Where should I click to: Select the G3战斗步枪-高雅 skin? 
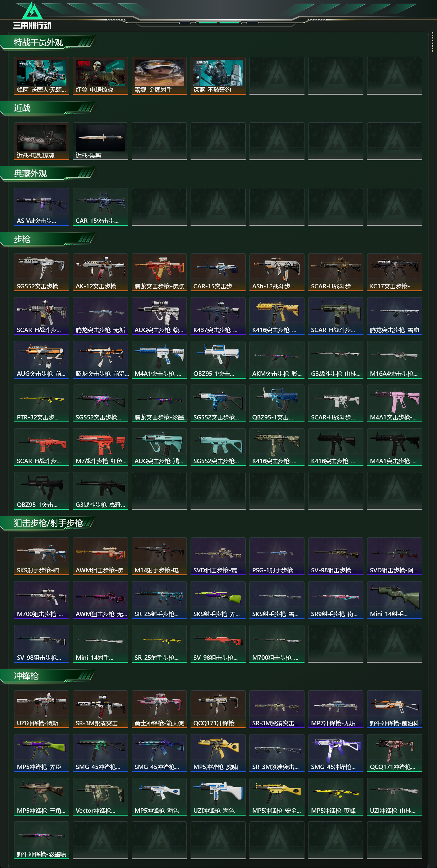click(x=101, y=491)
